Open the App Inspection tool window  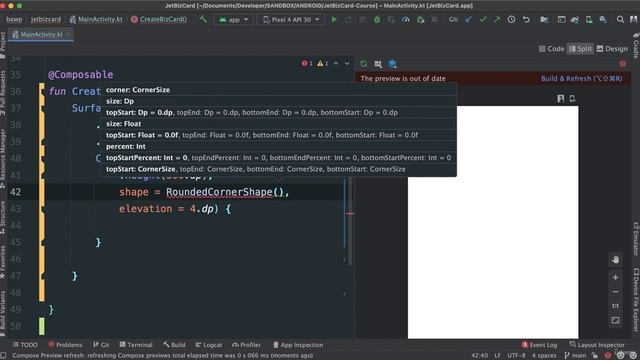[x=298, y=345]
